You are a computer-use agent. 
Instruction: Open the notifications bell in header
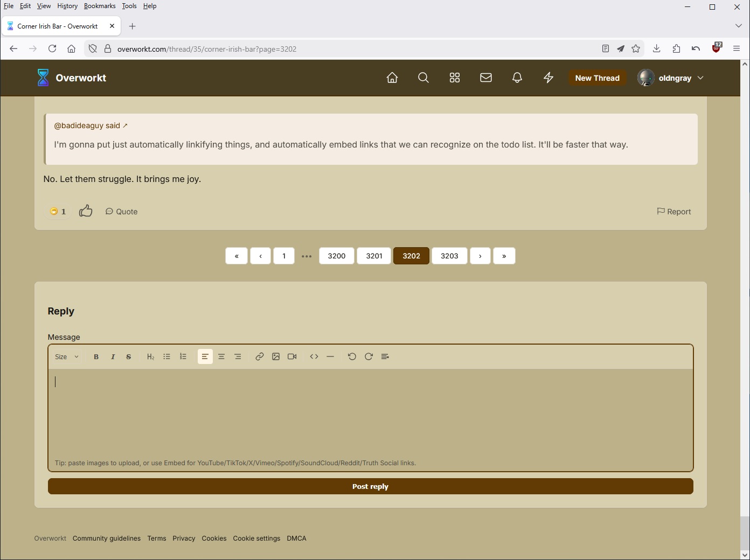point(517,78)
